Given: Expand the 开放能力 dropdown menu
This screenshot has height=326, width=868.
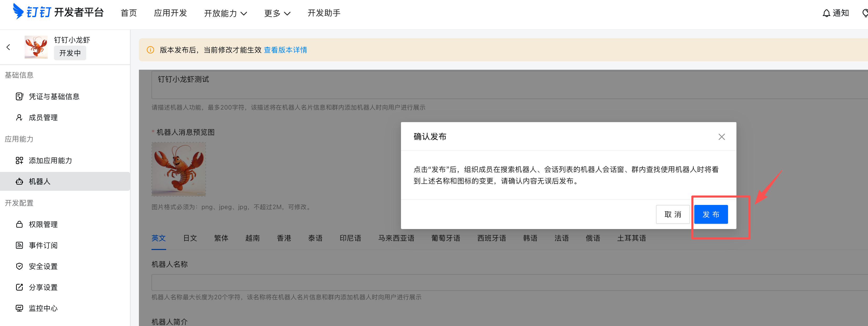Looking at the screenshot, I should 225,13.
